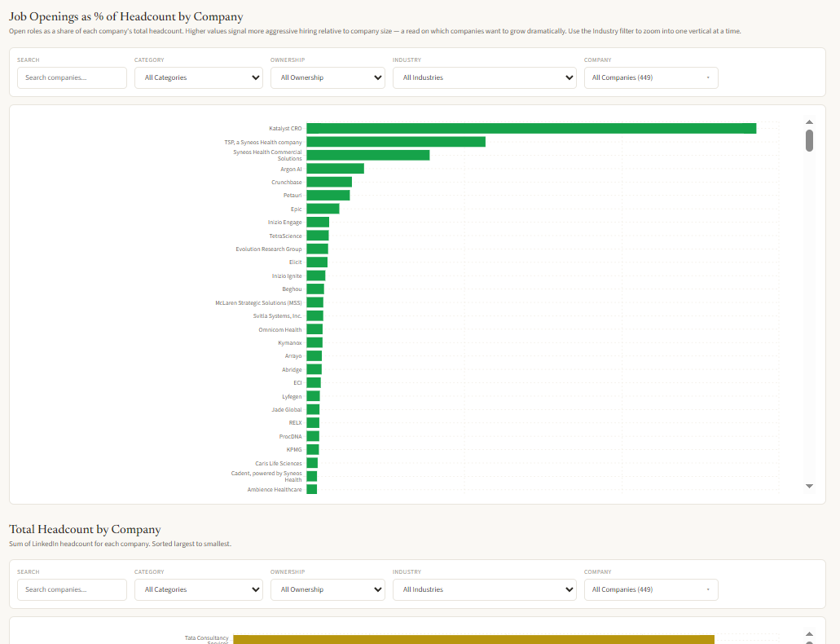Click the TSP, a Syneos Health company bar

[396, 142]
